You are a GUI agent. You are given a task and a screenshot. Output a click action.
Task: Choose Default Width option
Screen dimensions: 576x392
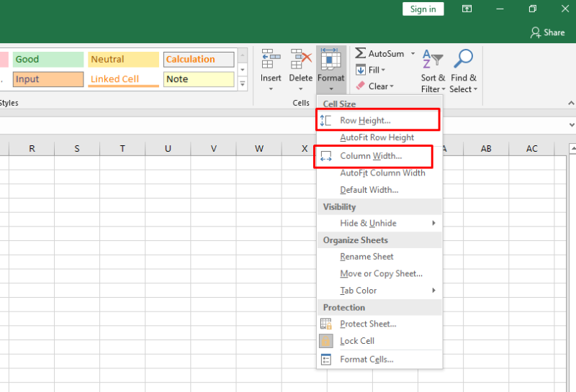coord(379,190)
